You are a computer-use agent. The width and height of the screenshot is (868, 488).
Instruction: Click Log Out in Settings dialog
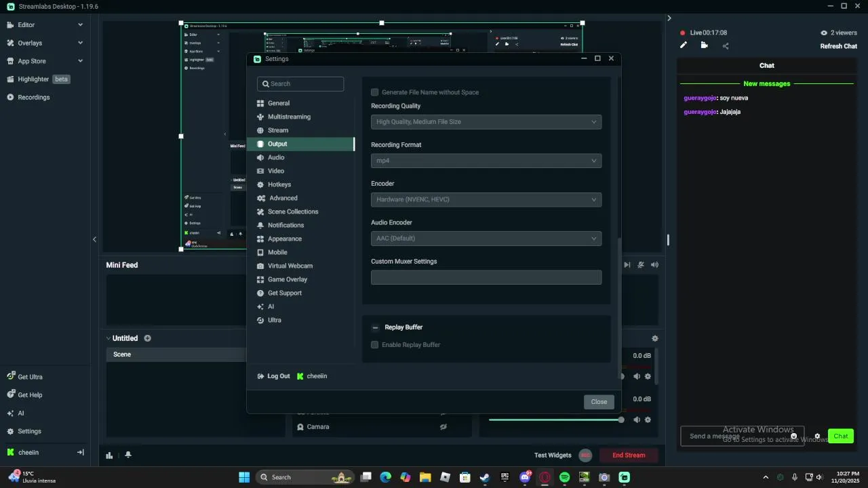[x=273, y=376]
